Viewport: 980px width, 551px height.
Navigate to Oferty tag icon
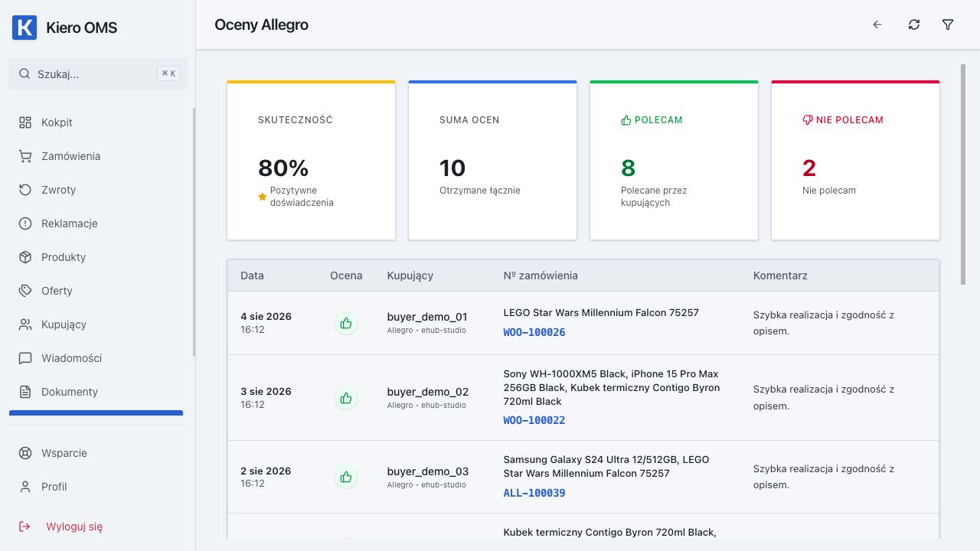click(25, 291)
